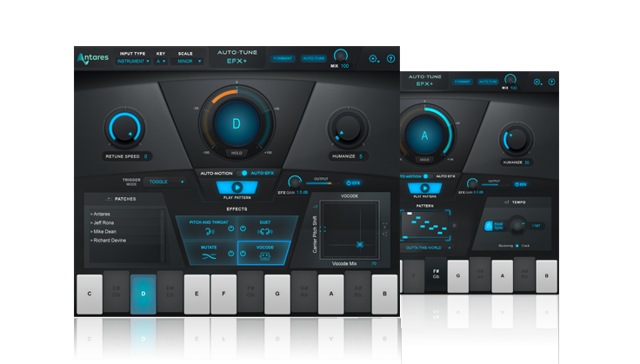Image resolution: width=640 pixels, height=364 pixels.
Task: Click the Retune Speed knob
Action: tap(124, 129)
